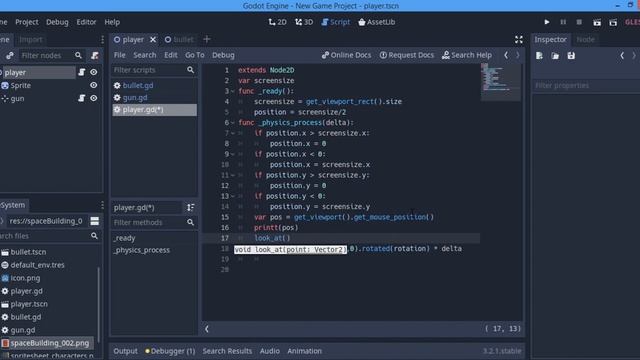Play the current scene with the clapper icon

coord(597,22)
